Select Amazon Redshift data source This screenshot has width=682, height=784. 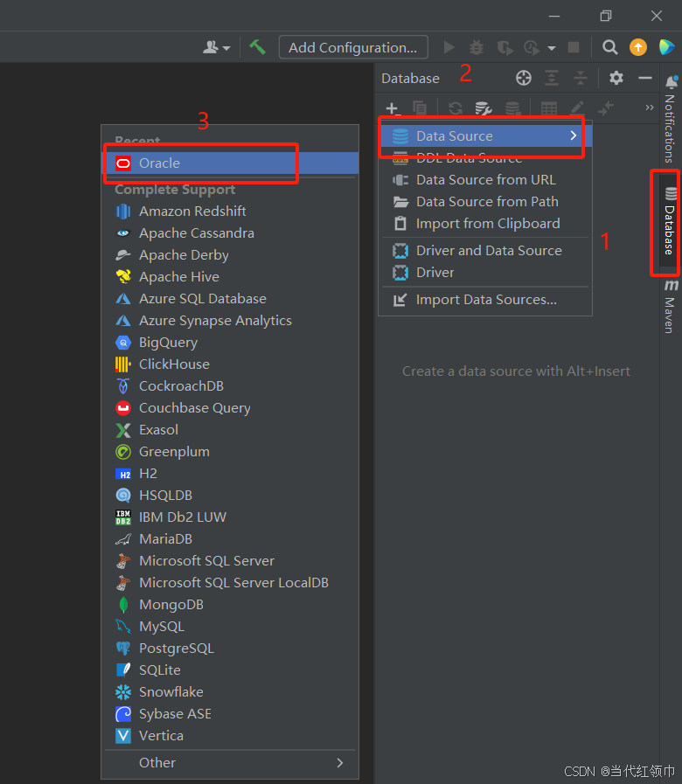[232, 212]
